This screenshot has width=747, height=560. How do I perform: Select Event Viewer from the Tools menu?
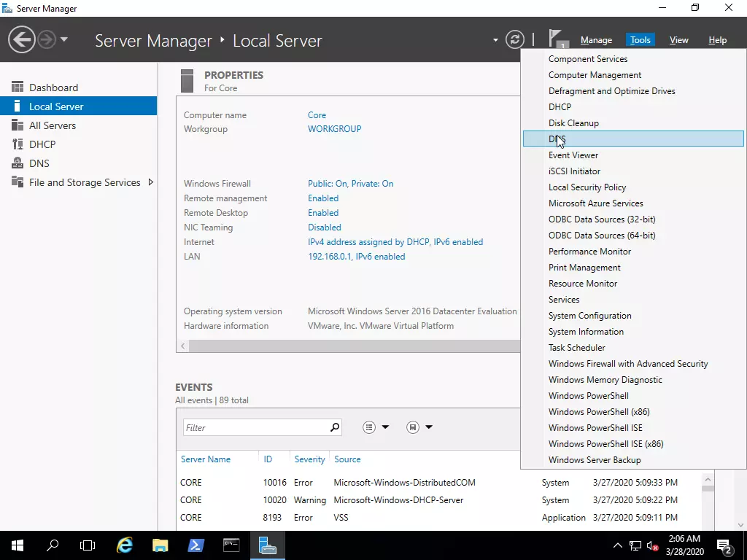573,155
